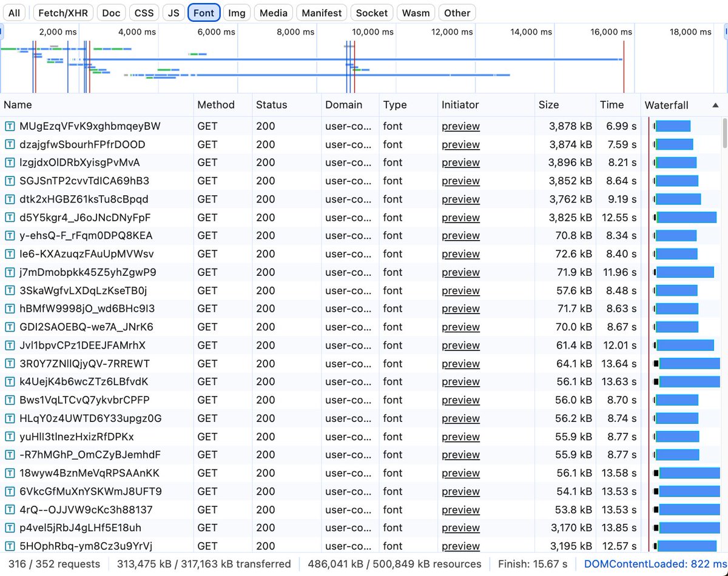The height and width of the screenshot is (576, 728).
Task: Click Finish: 15.67 s in status bar
Action: tap(533, 564)
